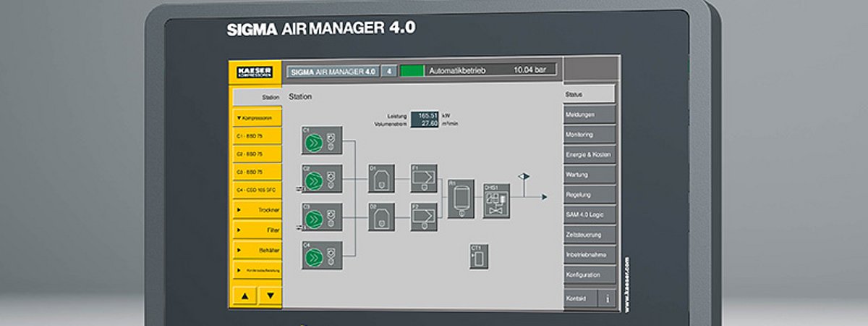Click the green status indicator in header
868x326 pixels.
[x=412, y=71]
